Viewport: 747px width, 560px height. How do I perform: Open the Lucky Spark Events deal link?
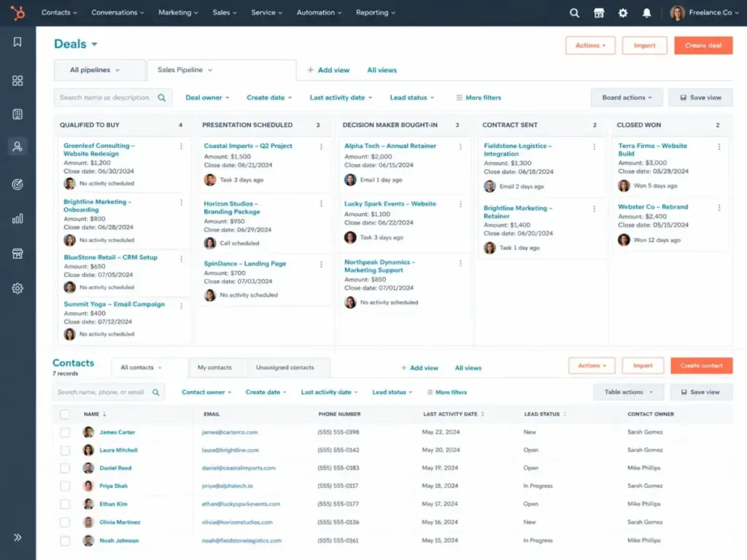(390, 204)
